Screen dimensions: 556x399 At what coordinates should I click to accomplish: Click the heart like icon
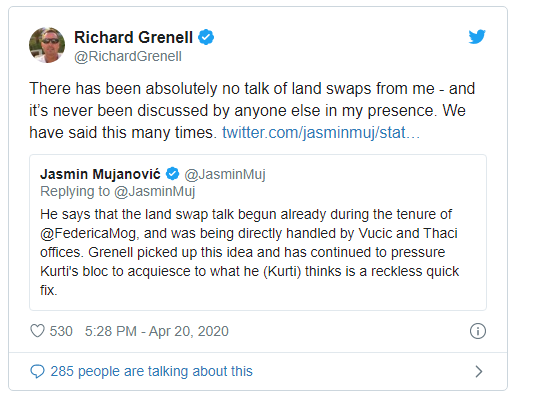click(37, 331)
